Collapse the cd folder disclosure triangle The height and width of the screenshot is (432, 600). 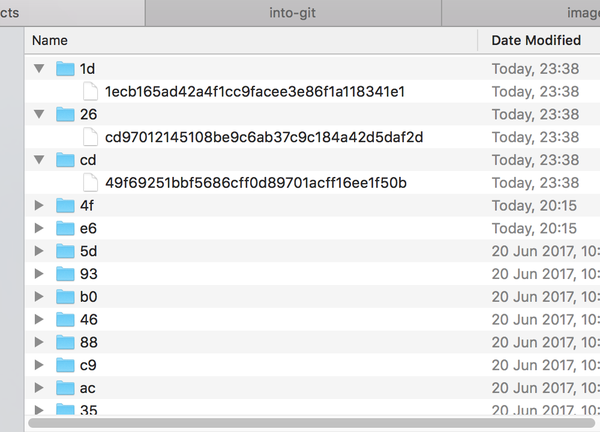pos(40,160)
